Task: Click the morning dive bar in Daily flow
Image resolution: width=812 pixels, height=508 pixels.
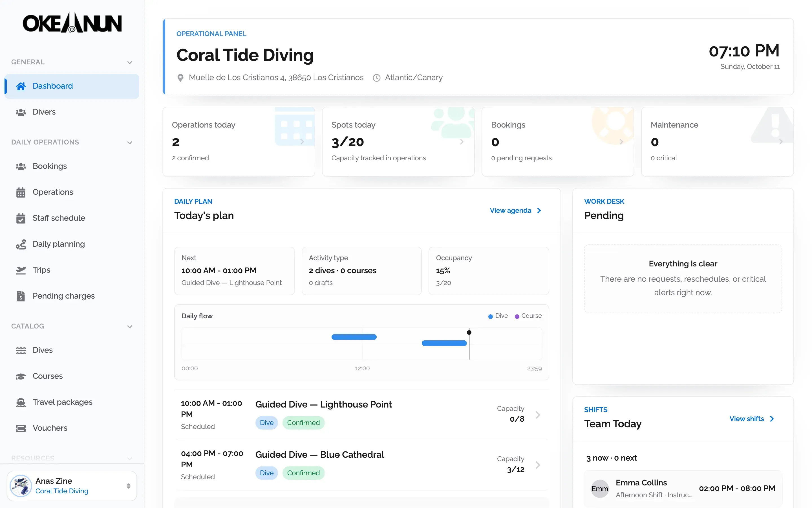Action: [x=354, y=337]
